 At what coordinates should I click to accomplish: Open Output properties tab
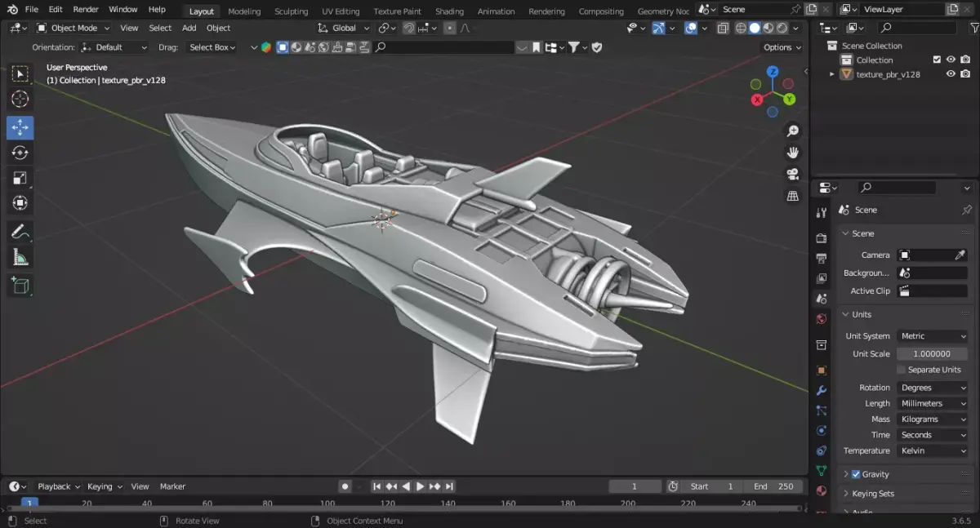pos(822,259)
